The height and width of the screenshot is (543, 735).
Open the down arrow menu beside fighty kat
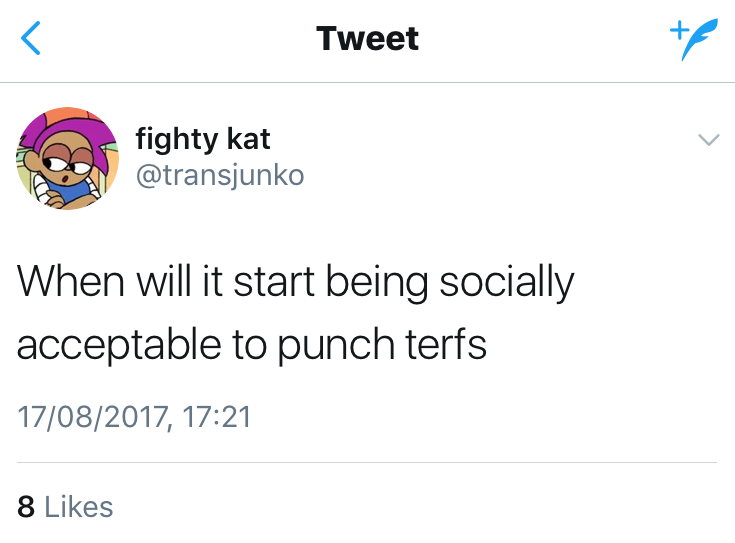pos(708,141)
